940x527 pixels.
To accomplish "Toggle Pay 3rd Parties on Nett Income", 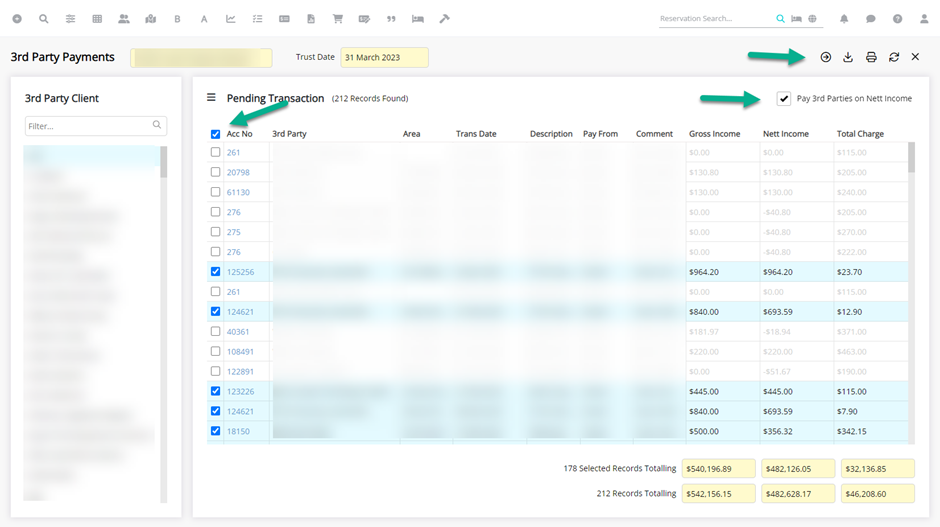I will pos(784,99).
